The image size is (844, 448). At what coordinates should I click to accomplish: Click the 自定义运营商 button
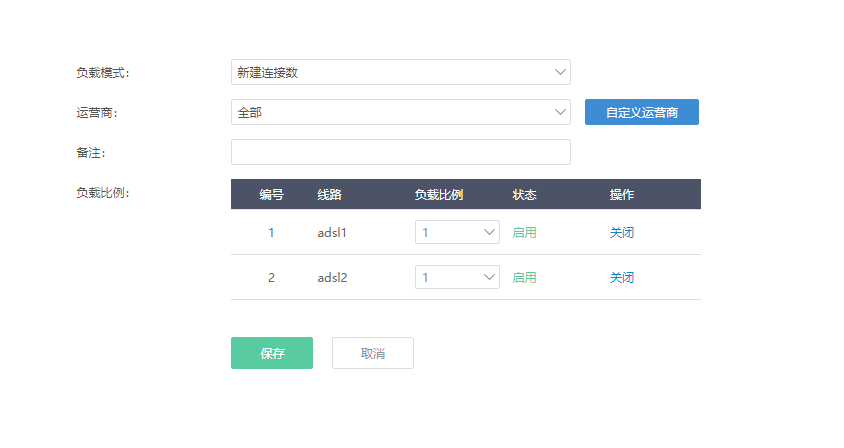coord(642,112)
